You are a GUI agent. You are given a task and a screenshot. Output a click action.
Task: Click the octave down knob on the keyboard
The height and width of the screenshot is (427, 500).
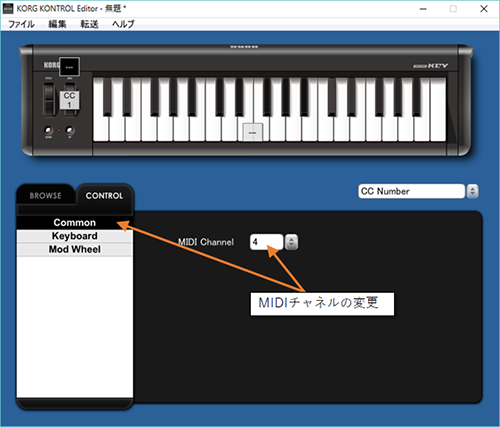click(x=49, y=130)
